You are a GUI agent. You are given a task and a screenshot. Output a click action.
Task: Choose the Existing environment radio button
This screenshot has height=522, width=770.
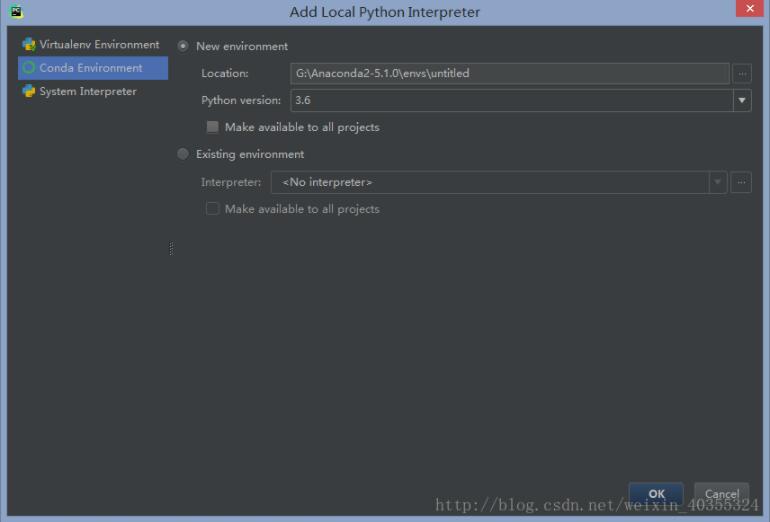coord(183,154)
